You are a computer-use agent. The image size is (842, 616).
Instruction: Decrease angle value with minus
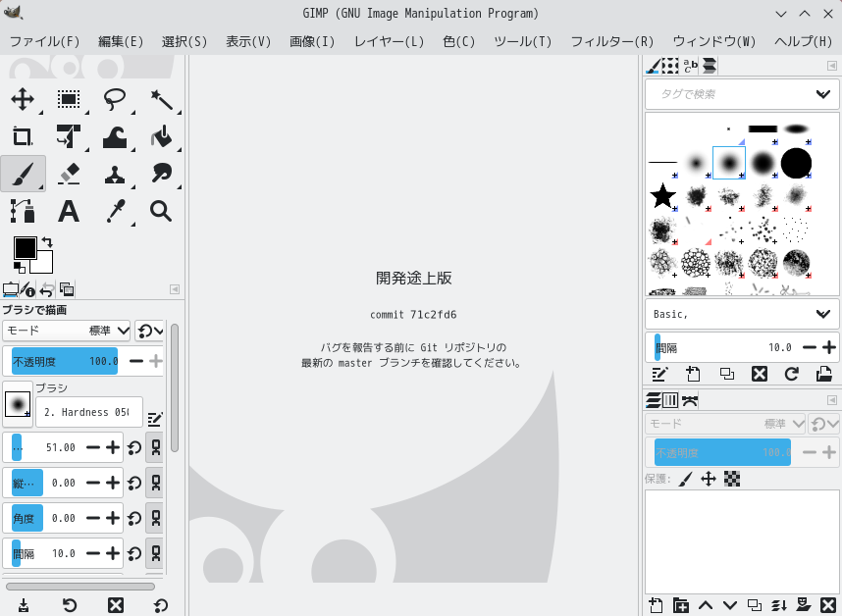93,518
